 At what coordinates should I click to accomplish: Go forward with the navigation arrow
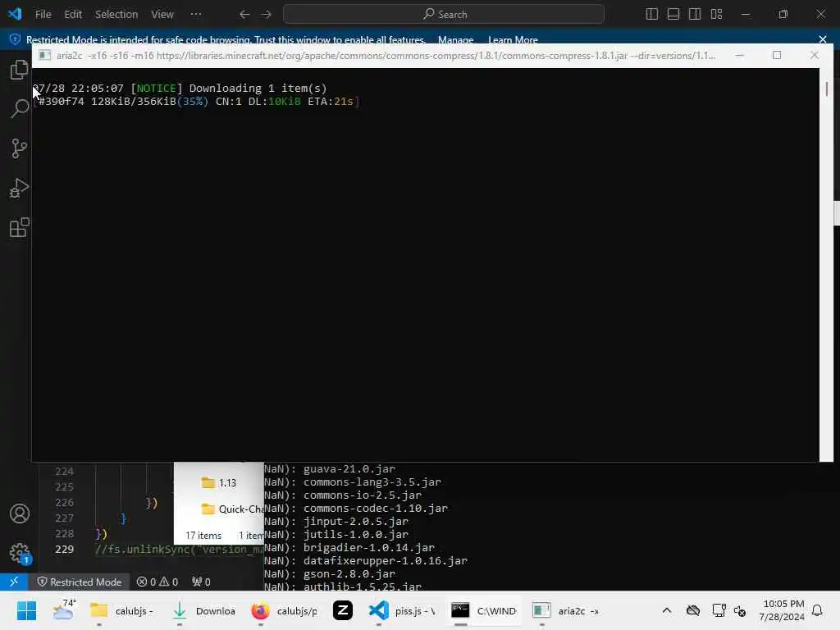[x=267, y=15]
